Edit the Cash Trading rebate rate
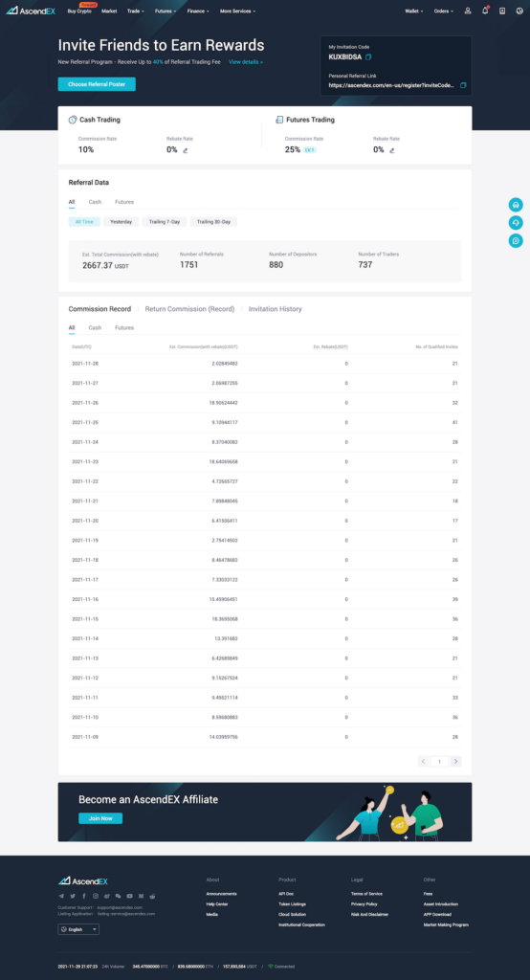The height and width of the screenshot is (980, 530). 186,150
